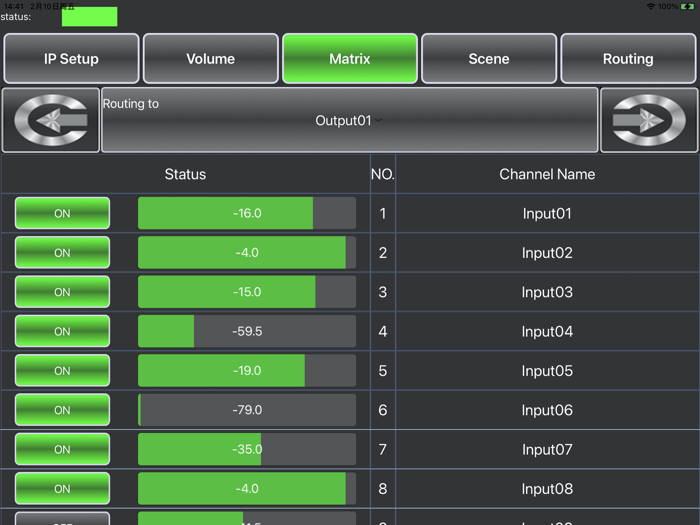Adjust the -16.0 level slider for Input01
Screen dimensions: 700x525
pyautogui.click(x=247, y=213)
